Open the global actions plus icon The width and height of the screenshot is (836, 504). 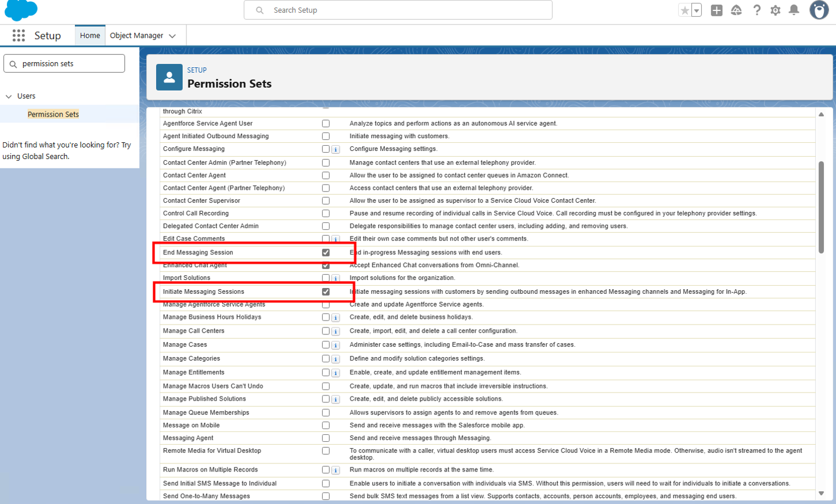pos(716,10)
